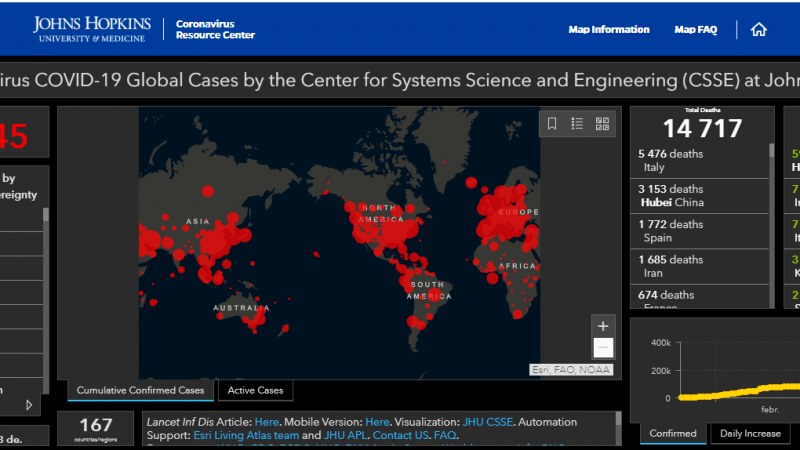
Task: Click the AFRICA map label
Action: [517, 266]
